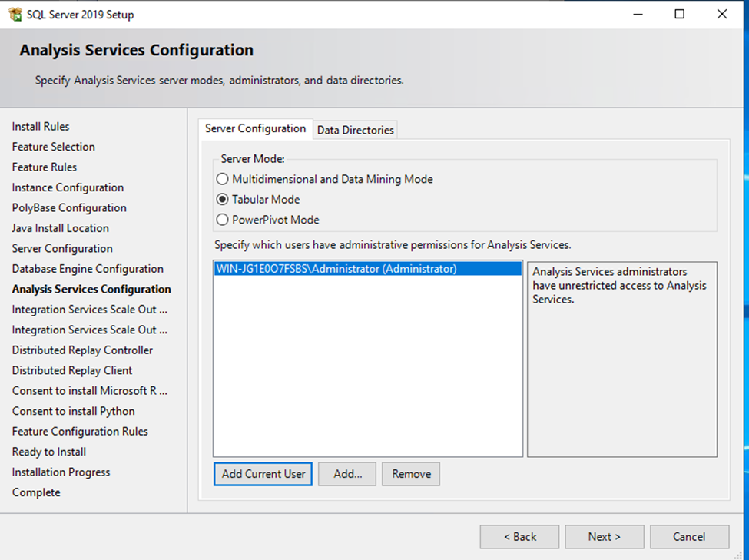Select WIN-JG1E0O7FSBS\Administrator in the list
Image resolution: width=749 pixels, height=560 pixels.
pyautogui.click(x=367, y=269)
